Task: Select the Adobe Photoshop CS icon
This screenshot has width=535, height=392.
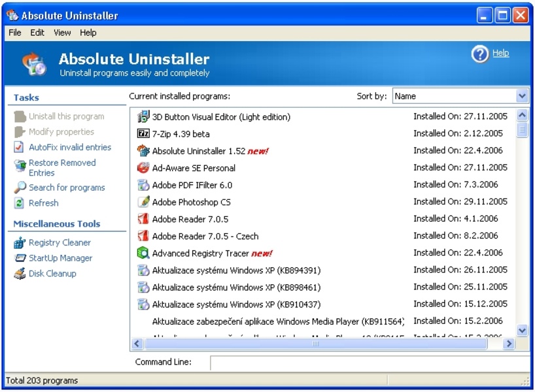Action: point(143,202)
